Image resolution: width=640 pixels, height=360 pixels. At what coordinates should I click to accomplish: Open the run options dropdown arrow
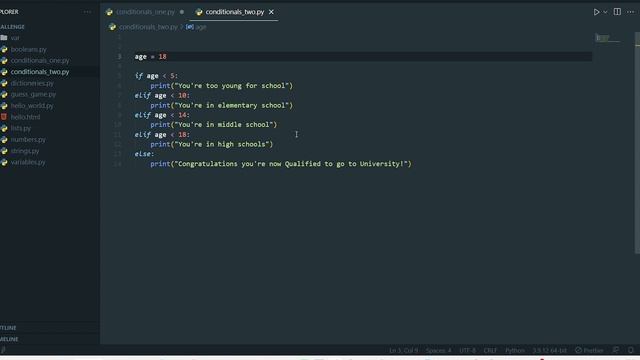pyautogui.click(x=605, y=12)
